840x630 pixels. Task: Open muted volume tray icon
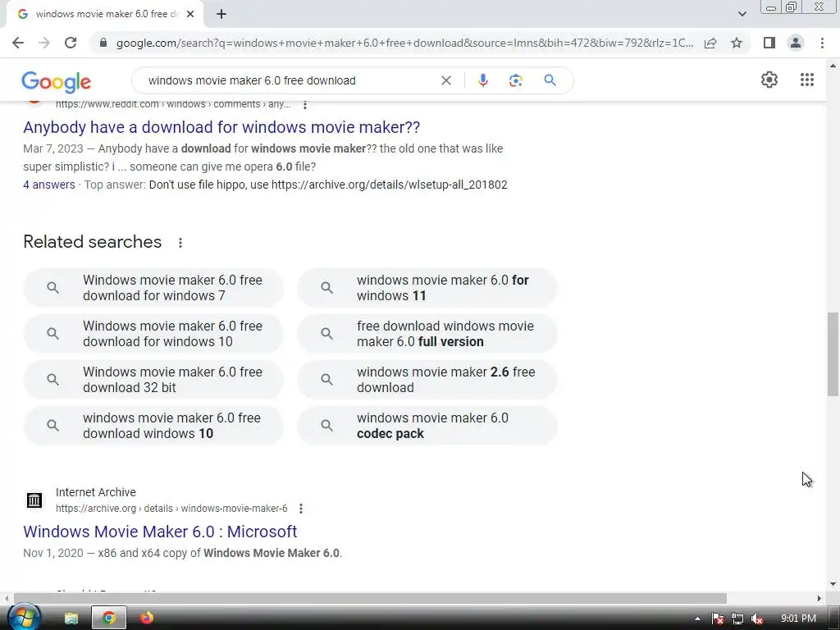click(x=757, y=619)
